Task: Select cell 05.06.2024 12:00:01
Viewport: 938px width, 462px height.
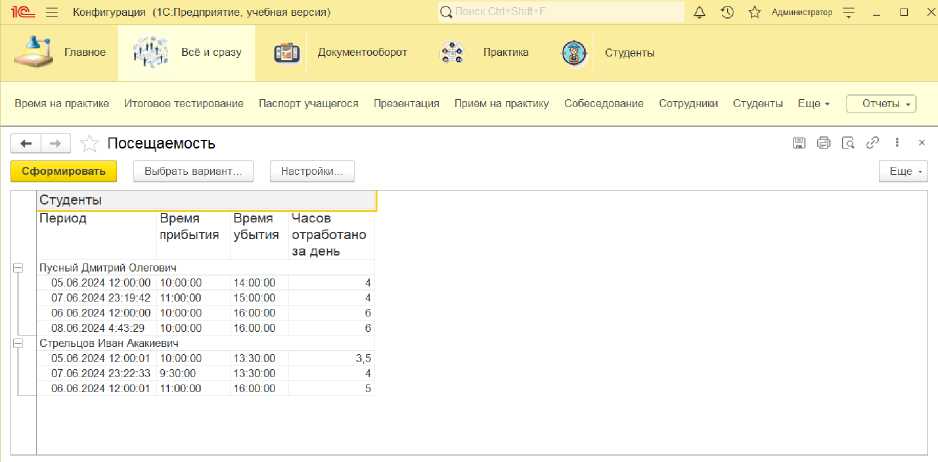Action: [96, 358]
